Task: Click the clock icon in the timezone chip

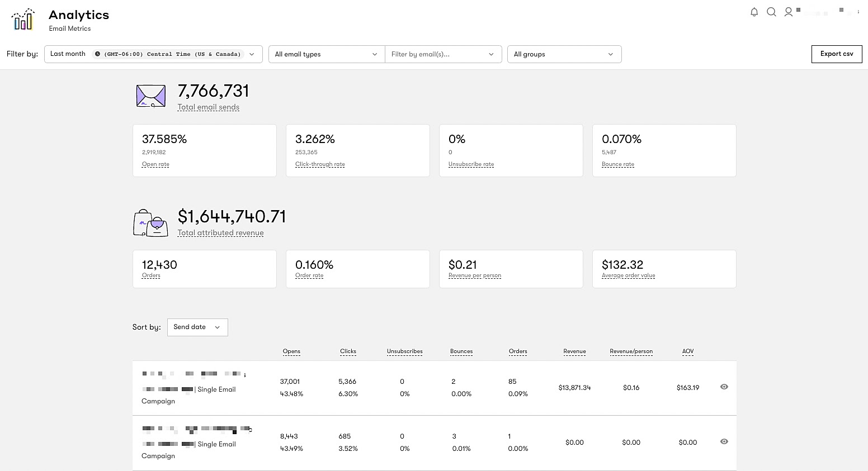Action: 96,54
